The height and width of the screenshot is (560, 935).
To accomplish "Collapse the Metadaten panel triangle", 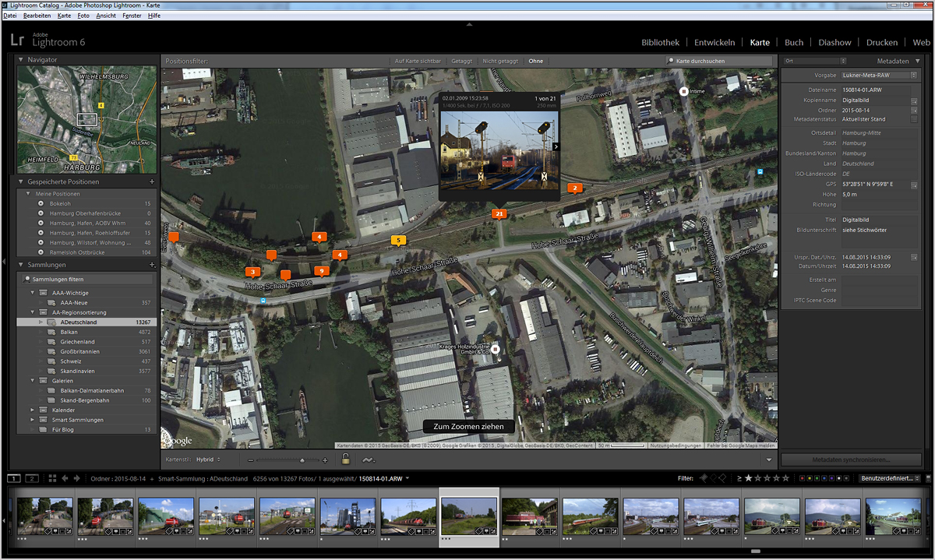I will click(x=917, y=61).
